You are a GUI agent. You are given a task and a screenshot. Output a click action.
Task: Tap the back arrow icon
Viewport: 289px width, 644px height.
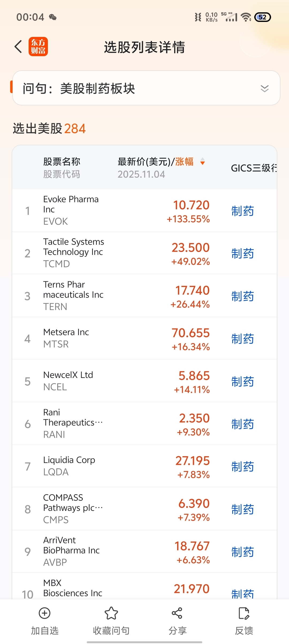[18, 47]
